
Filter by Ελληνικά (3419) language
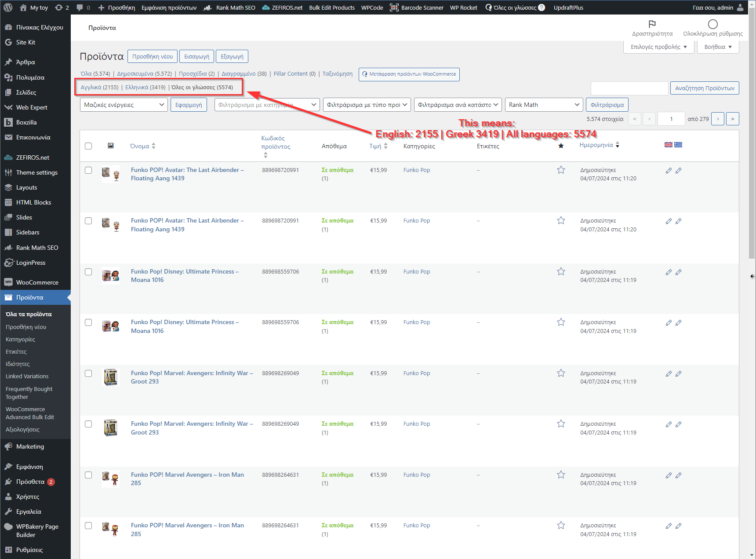[145, 87]
